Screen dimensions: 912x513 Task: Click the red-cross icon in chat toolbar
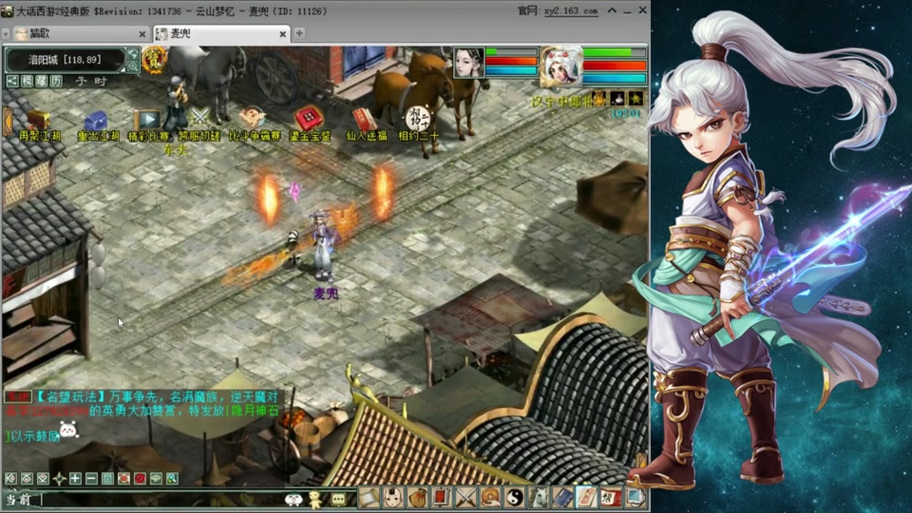123,479
